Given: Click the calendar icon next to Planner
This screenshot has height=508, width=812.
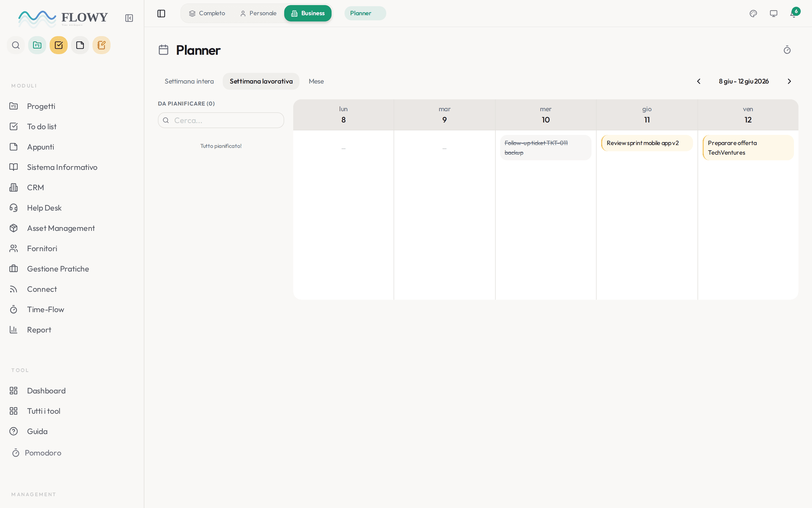Looking at the screenshot, I should [x=164, y=50].
